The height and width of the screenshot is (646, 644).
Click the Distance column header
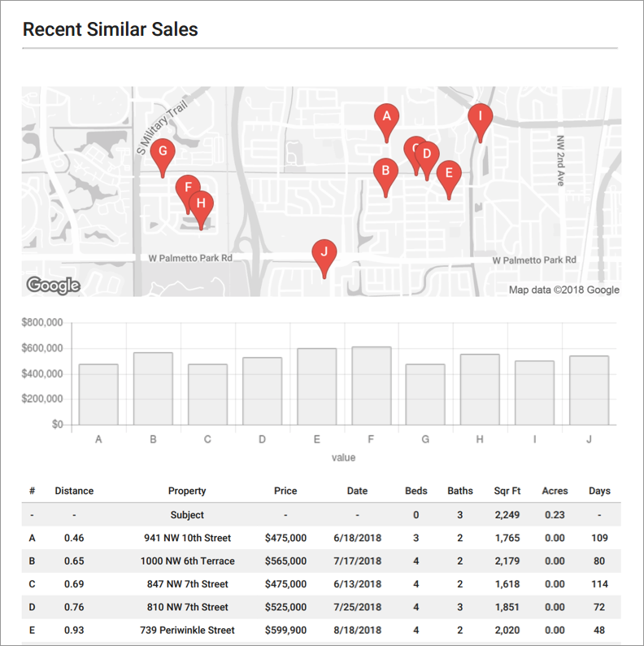[74, 491]
